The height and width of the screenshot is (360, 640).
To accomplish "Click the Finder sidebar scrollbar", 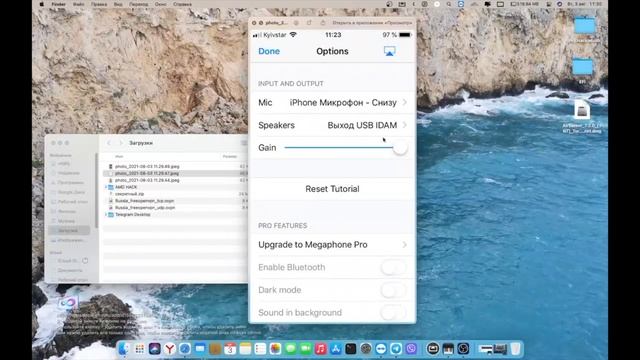I will (96, 190).
